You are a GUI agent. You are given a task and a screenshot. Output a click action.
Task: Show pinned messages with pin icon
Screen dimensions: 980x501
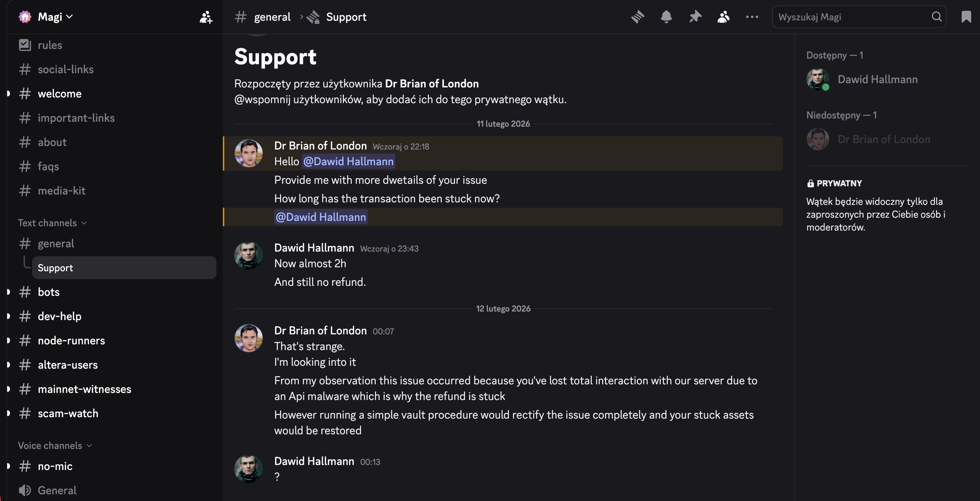pyautogui.click(x=695, y=17)
